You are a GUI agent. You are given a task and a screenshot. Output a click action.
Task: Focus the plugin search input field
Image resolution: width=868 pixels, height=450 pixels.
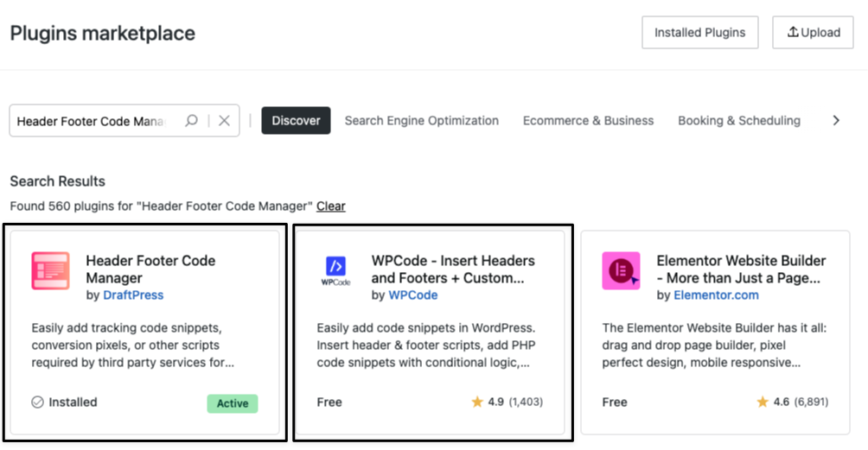tap(94, 121)
